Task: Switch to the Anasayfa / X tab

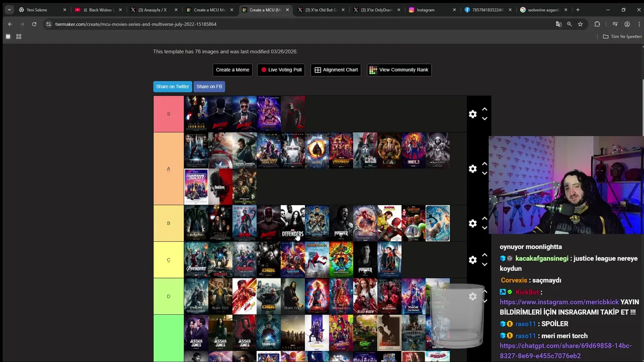Action: click(153, 10)
